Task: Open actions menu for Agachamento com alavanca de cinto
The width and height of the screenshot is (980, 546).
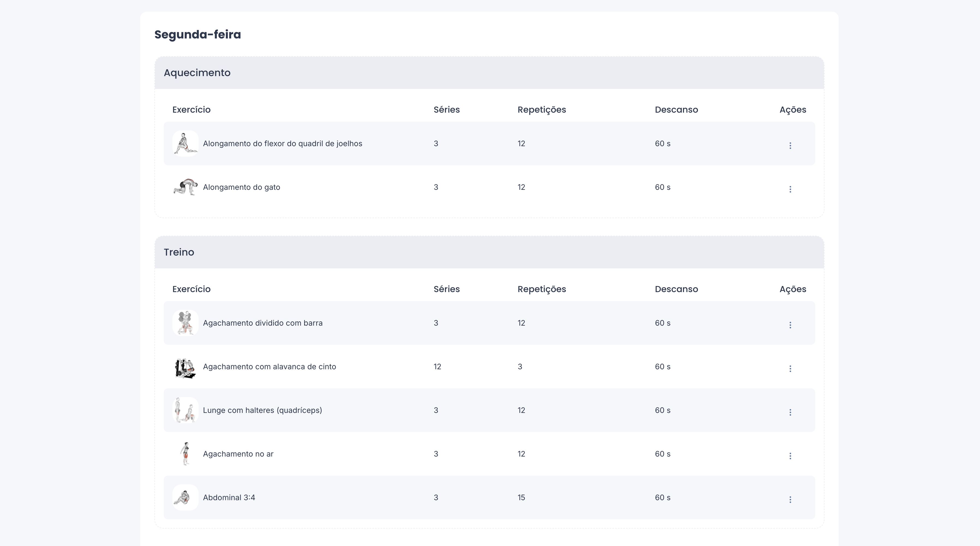Action: tap(791, 368)
